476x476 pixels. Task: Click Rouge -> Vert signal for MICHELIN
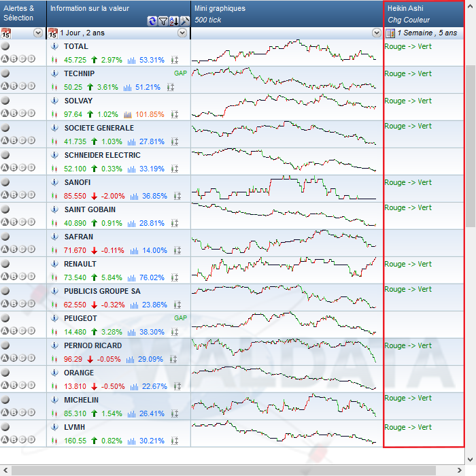408,398
